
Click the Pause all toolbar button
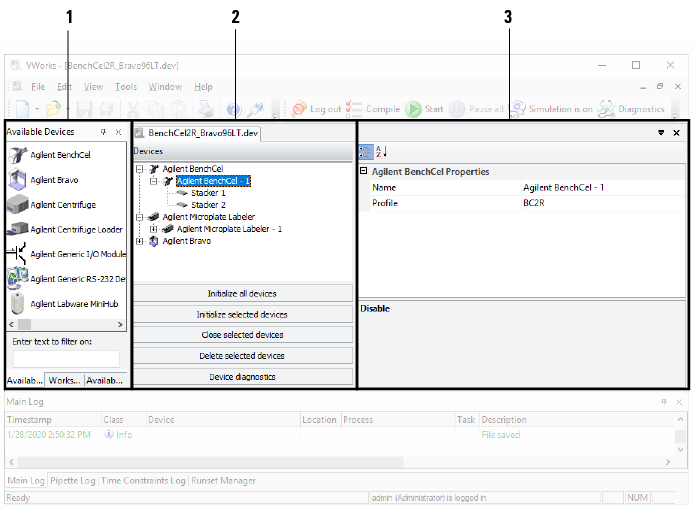(476, 109)
